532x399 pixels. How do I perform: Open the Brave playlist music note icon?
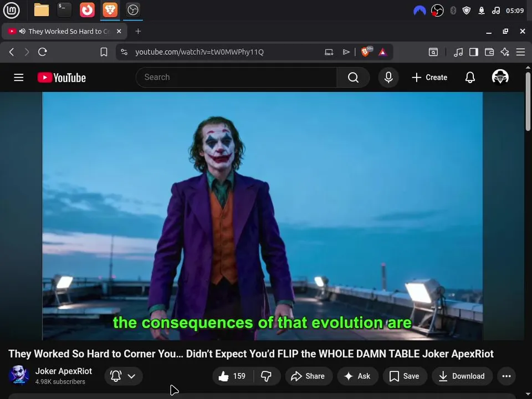tap(458, 52)
